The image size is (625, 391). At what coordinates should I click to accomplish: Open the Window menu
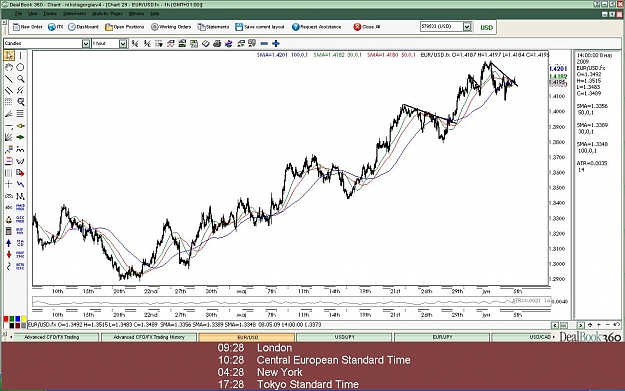pyautogui.click(x=136, y=14)
